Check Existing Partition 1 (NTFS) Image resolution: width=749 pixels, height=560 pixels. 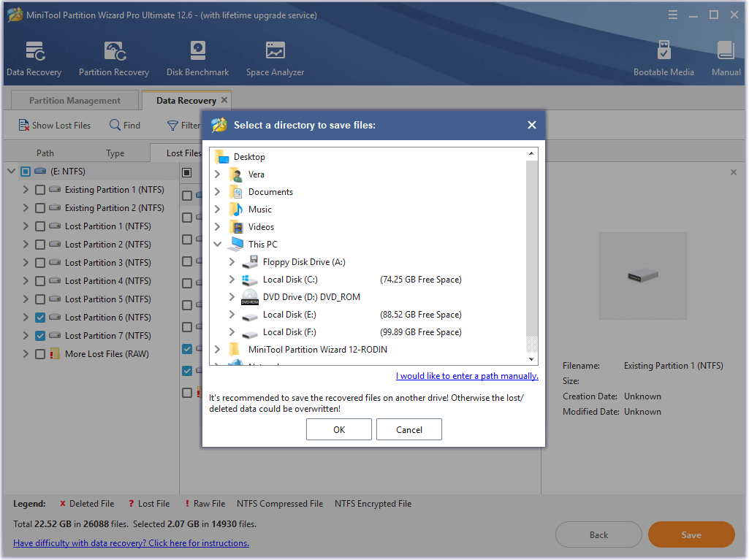pos(40,190)
